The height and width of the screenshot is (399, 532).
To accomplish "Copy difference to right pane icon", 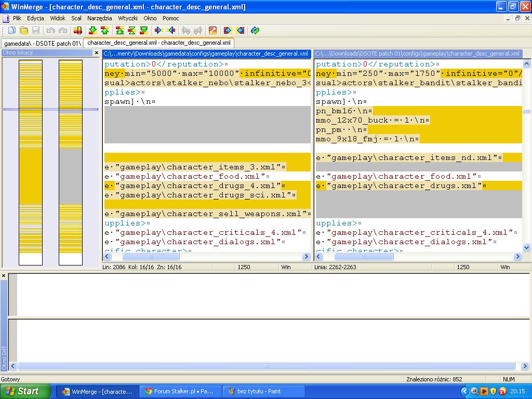I will [x=159, y=31].
